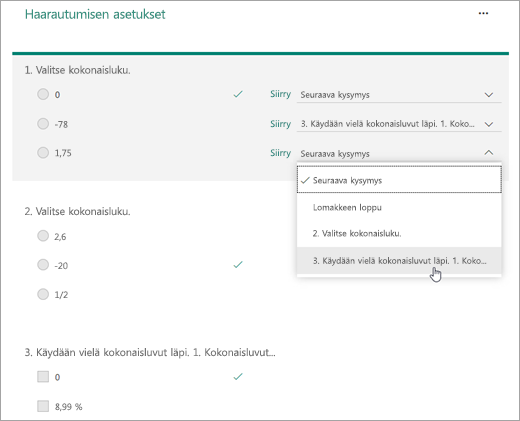Image resolution: width=520 pixels, height=421 pixels.
Task: Click the correct-answer checkmark beside question 3's option 0
Action: pos(238,377)
